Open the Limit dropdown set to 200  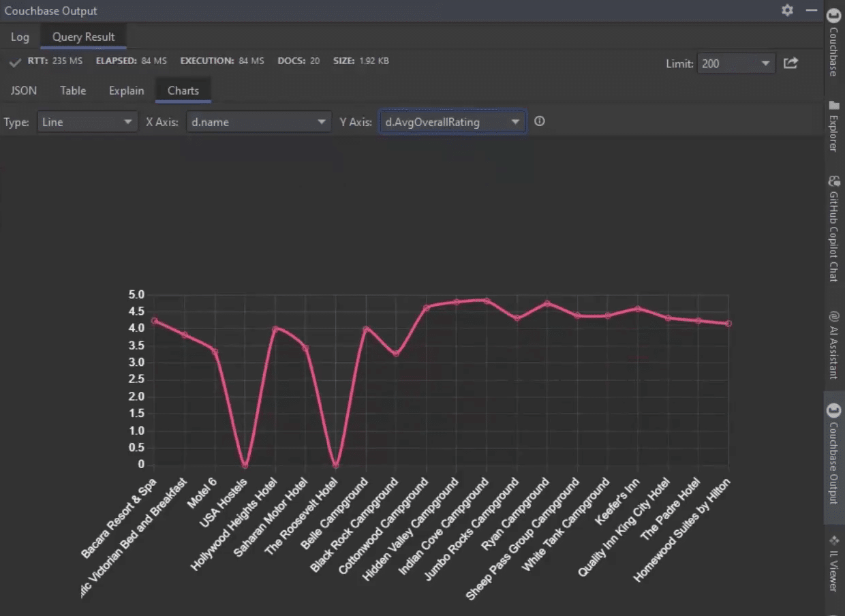pos(736,63)
